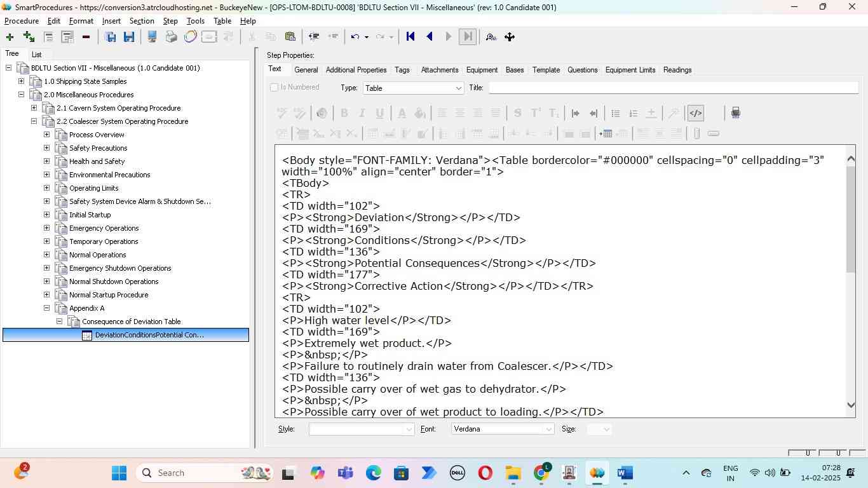The image size is (868, 488).
Task: Go to last step navigation icon
Action: (467, 37)
